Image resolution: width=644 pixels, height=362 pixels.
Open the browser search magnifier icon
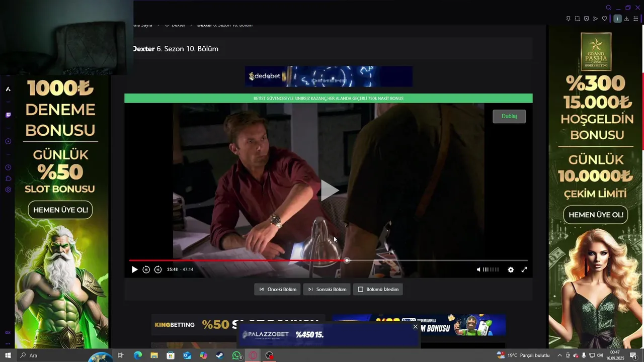point(608,8)
